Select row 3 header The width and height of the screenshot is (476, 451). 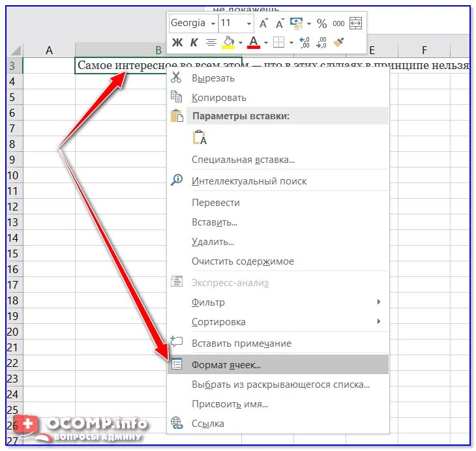click(x=14, y=66)
